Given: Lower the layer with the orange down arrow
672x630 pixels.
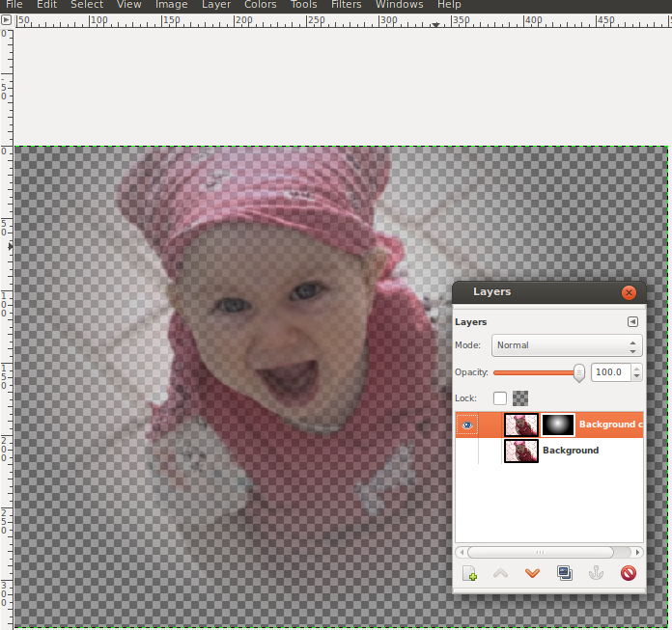Looking at the screenshot, I should [532, 574].
